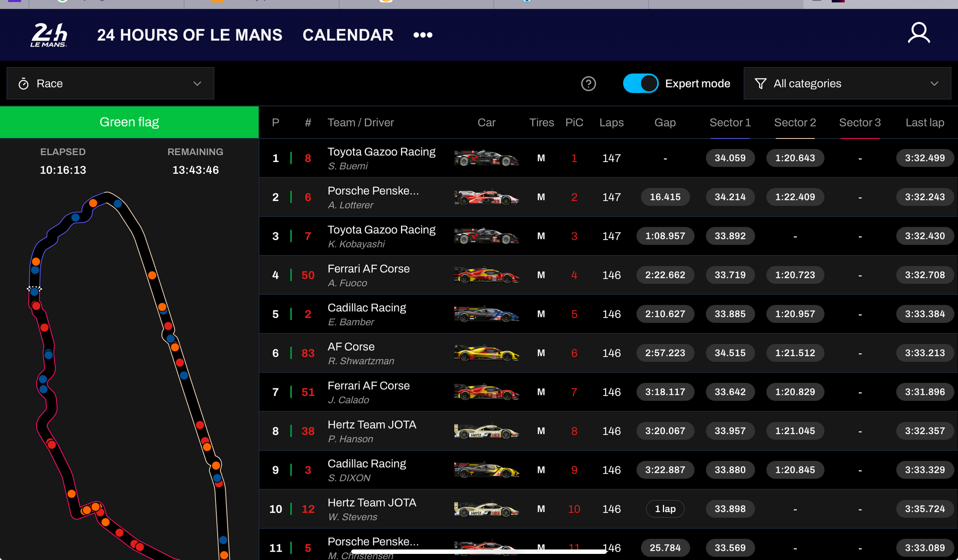This screenshot has width=958, height=560.
Task: Click driver name A. Lotterer
Action: point(350,205)
